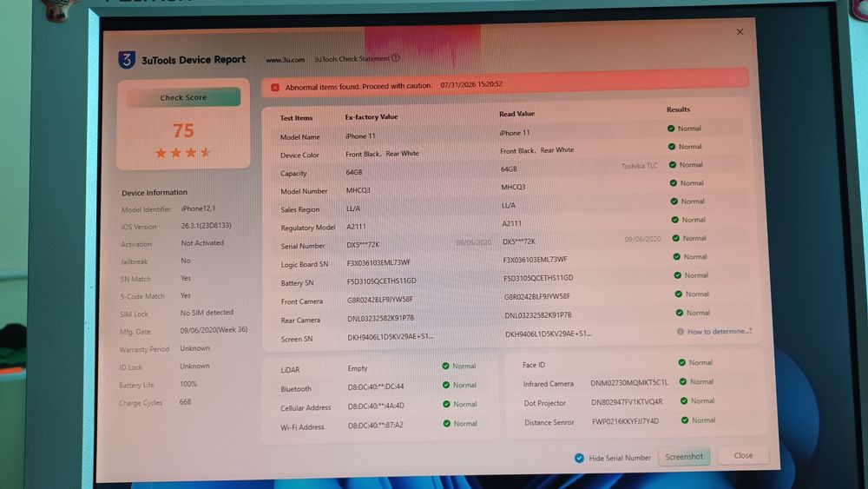Select the Infrared Camera serial DNM02730MQMKT5C1L
Viewport: 868px width, 489px height.
tap(628, 383)
